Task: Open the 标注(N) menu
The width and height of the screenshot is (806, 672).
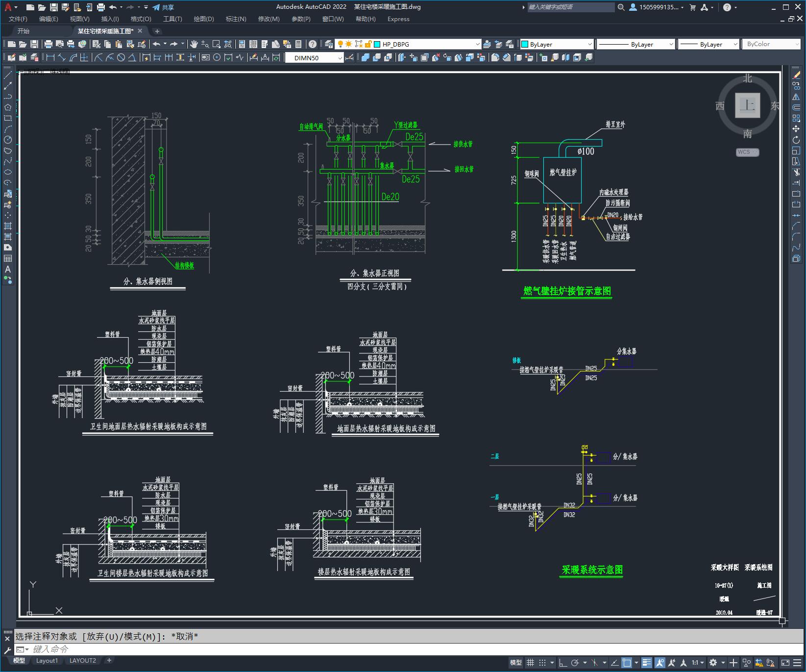Action: click(236, 19)
